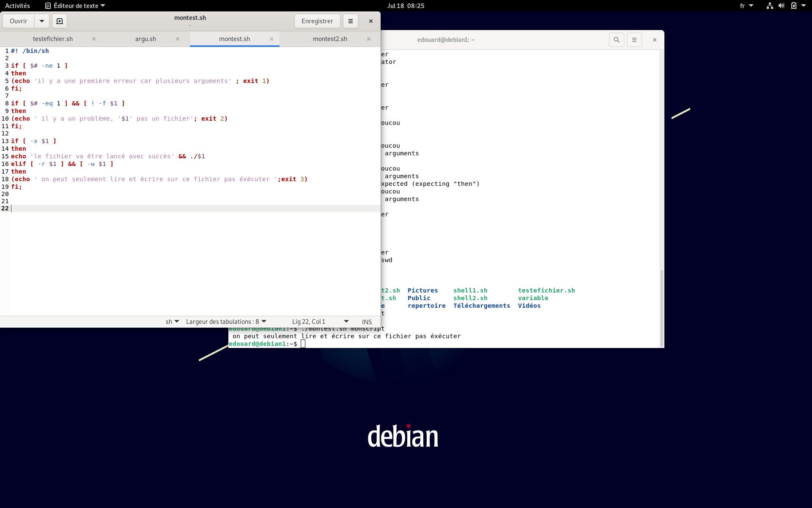Click 'Pictures' in the terminal listing
Viewport: 812px width, 508px height.
[x=422, y=290]
